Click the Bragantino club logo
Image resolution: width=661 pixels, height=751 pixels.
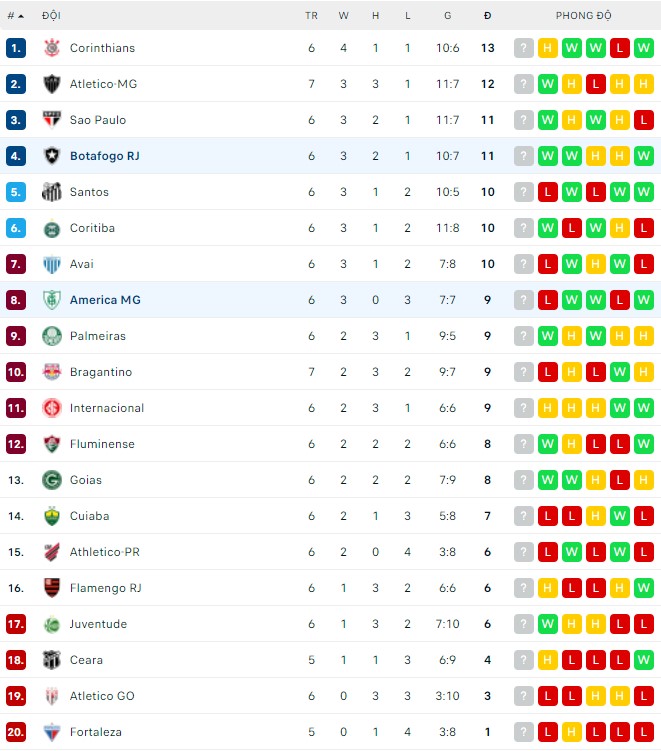click(x=52, y=372)
